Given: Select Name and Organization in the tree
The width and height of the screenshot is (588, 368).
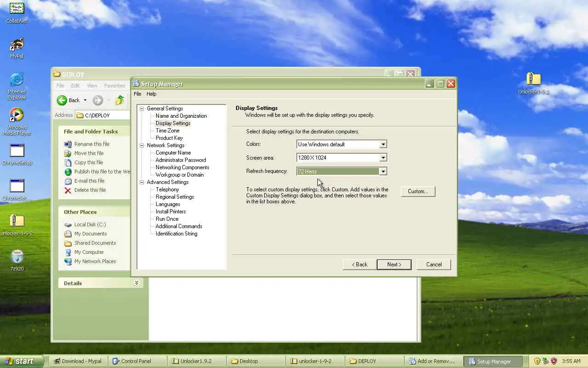Looking at the screenshot, I should point(181,116).
